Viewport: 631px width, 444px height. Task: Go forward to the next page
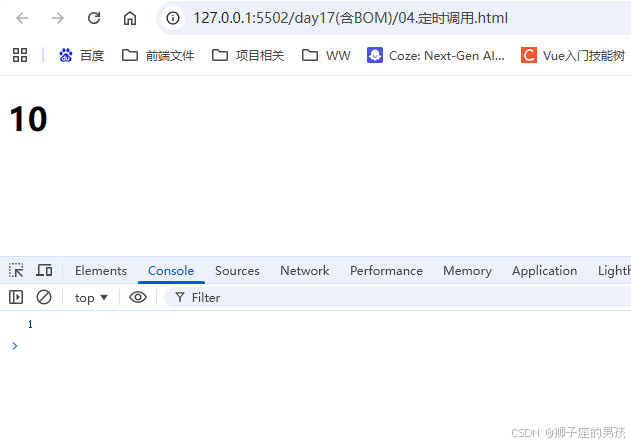click(x=58, y=18)
